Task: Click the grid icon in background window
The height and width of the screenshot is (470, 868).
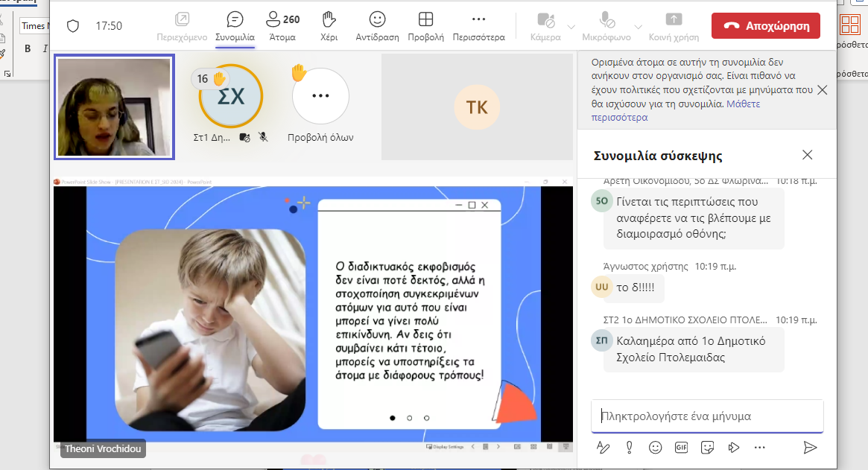Action: tap(849, 25)
